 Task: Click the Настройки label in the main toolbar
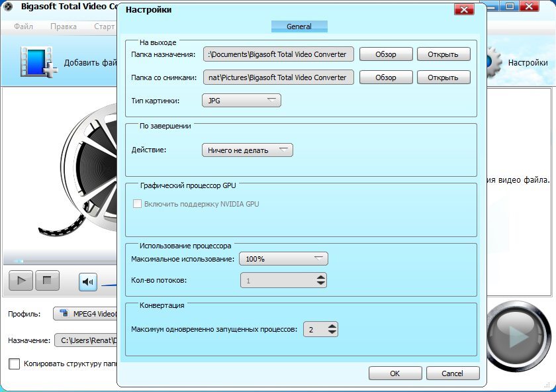pos(528,63)
